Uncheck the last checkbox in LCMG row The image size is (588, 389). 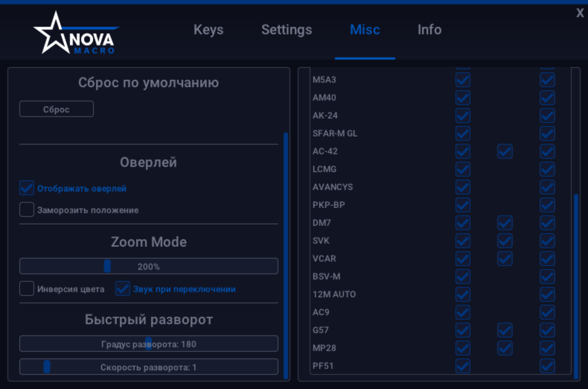547,169
